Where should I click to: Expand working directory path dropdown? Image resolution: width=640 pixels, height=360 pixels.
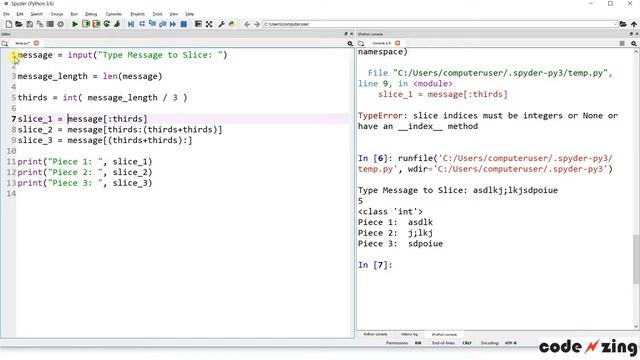pos(615,24)
